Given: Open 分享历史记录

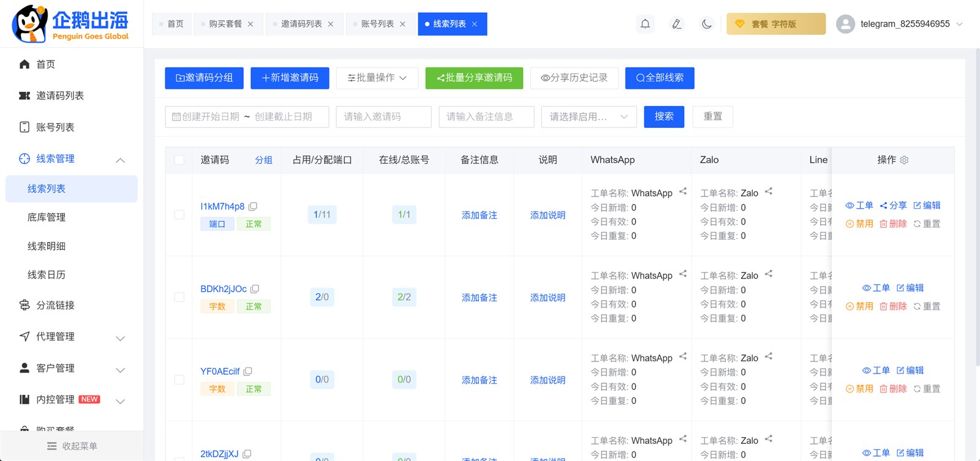Looking at the screenshot, I should (x=574, y=78).
